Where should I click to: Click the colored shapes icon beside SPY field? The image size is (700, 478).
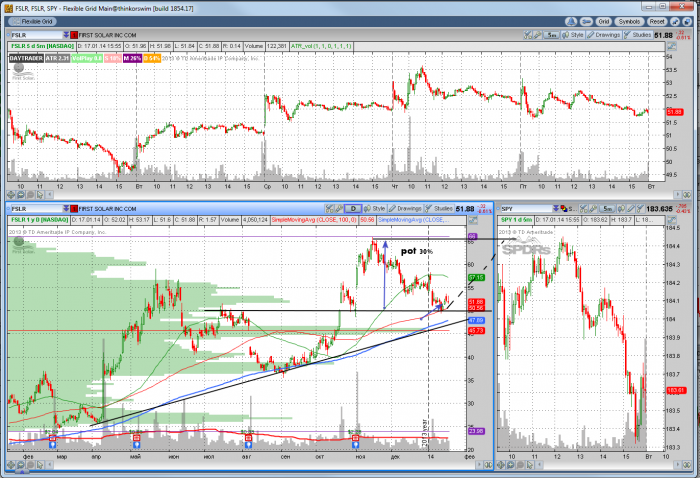click(563, 208)
